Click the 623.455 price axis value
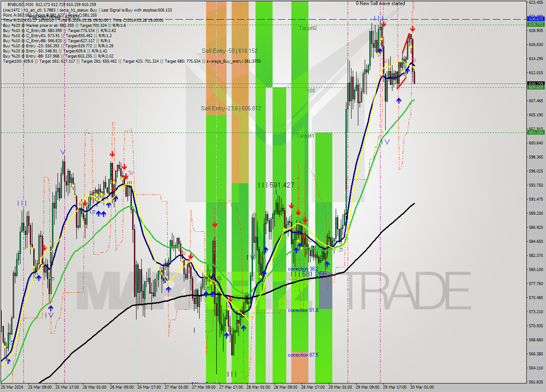 [x=536, y=2]
